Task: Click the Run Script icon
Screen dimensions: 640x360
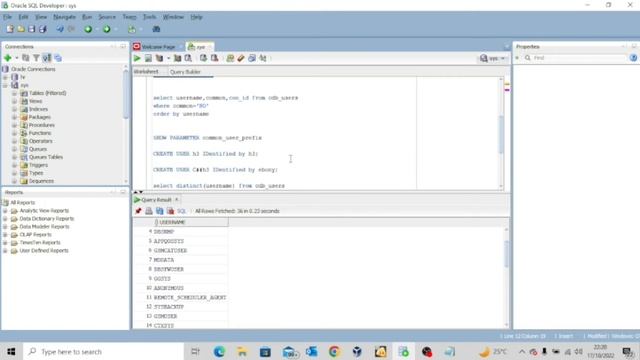Action: tap(148, 58)
